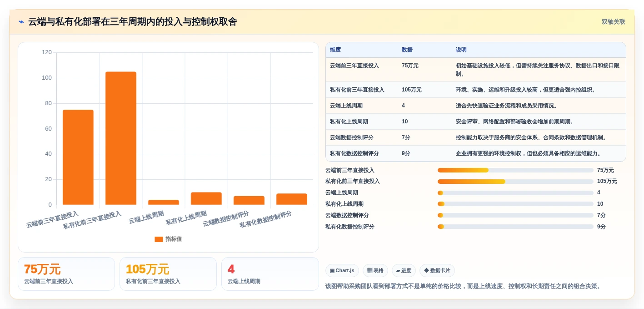
Task: Click the 私有化数据控制评分 x-axis label
Action: (266, 219)
